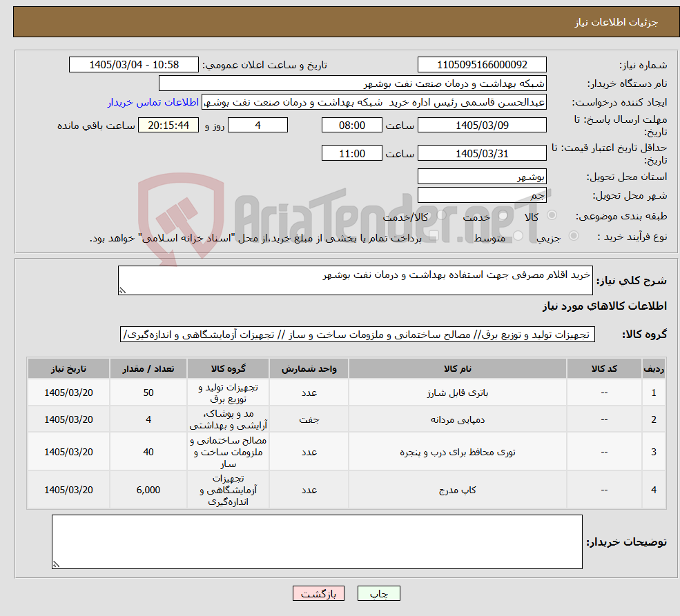Screen dimensions: 680x616
Task: Click the delivery province field بوشهر
Action: click(x=482, y=177)
